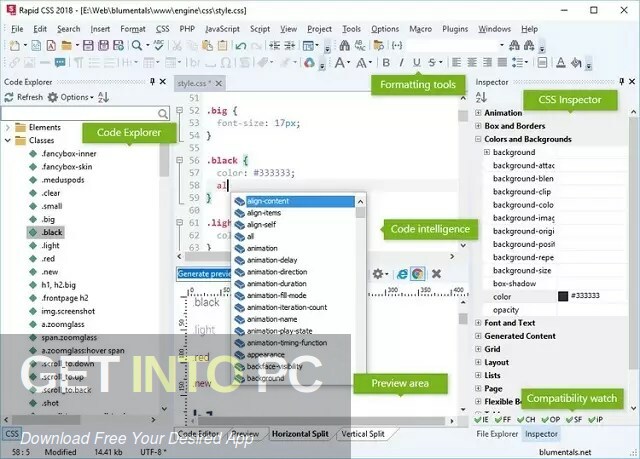Collapse the Classes folder in Code Explorer
640x459 pixels.
[7, 140]
